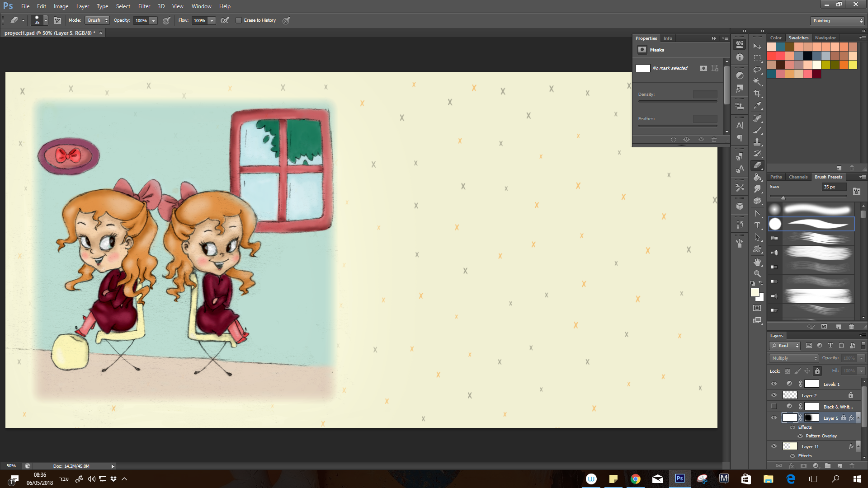868x488 pixels.
Task: Open the Filter menu
Action: (x=144, y=6)
